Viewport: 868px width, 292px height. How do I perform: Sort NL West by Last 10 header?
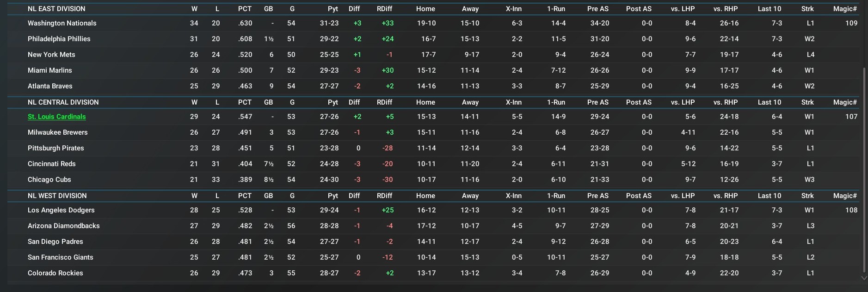[769, 196]
